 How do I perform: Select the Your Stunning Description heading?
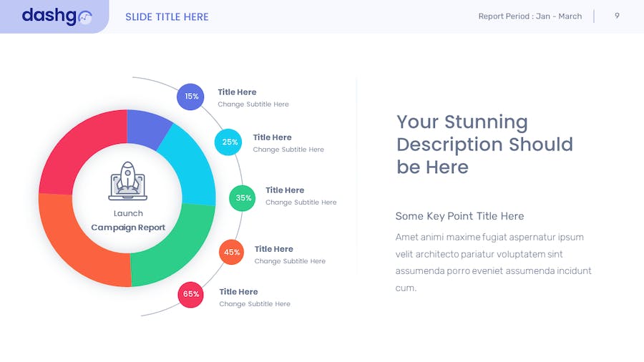484,145
